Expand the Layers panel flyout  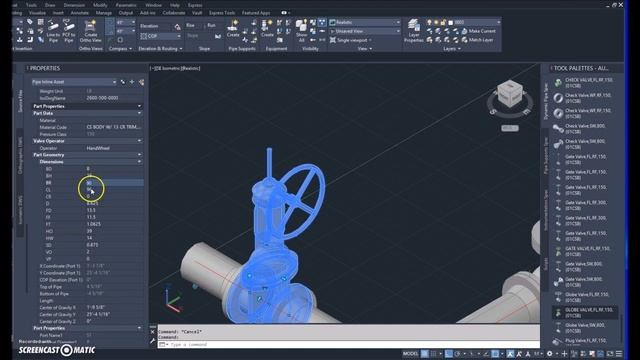click(x=452, y=49)
